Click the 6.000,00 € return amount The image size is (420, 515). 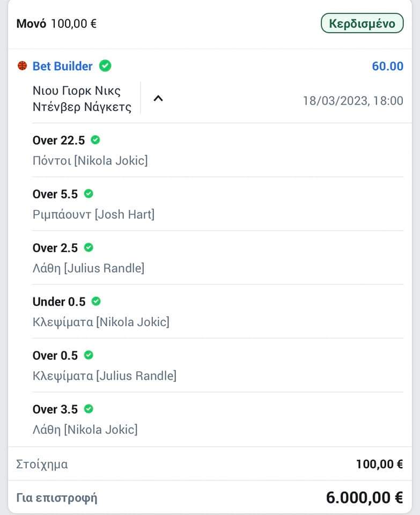click(364, 498)
